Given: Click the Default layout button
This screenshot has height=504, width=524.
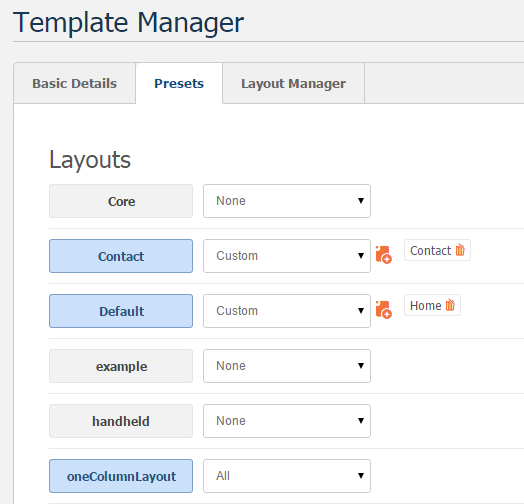Looking at the screenshot, I should [121, 311].
